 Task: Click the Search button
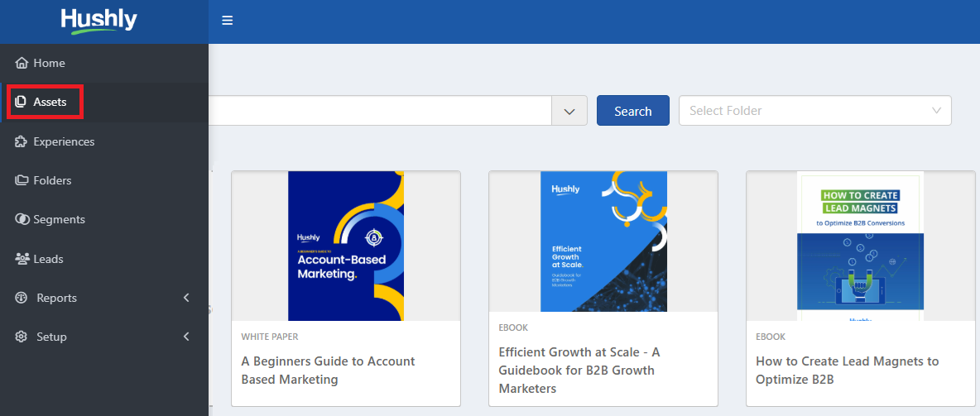click(x=633, y=111)
